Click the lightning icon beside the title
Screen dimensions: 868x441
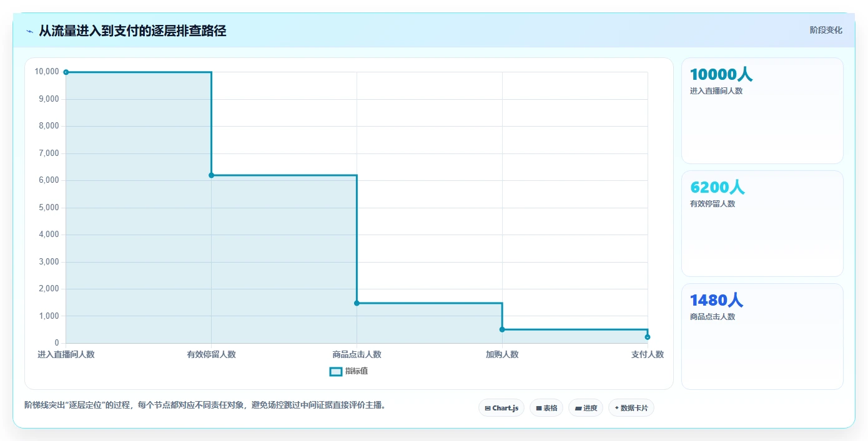coord(29,31)
